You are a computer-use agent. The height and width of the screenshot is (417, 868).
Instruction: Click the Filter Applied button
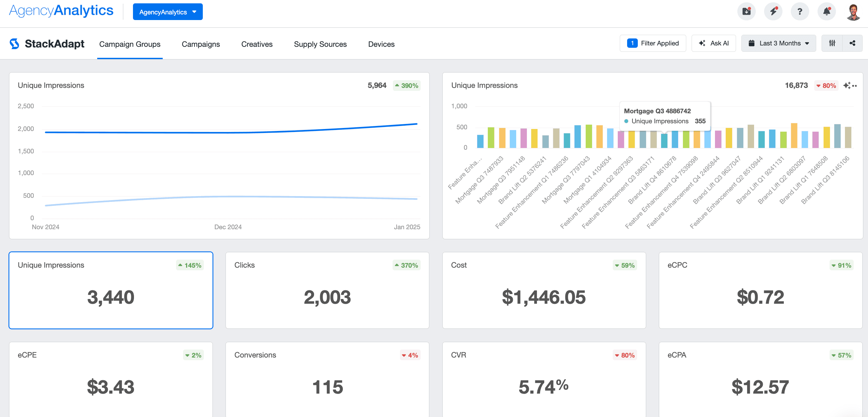[653, 43]
